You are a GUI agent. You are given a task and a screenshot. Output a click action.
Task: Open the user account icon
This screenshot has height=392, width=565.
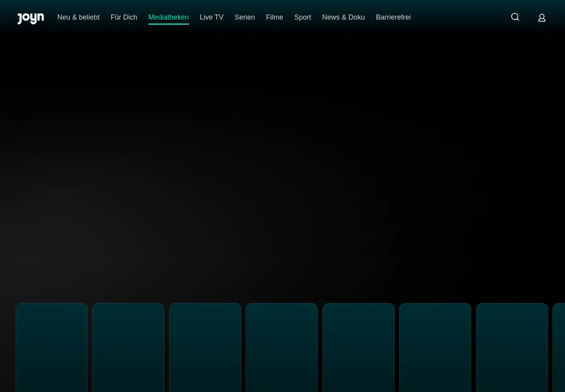pyautogui.click(x=542, y=18)
